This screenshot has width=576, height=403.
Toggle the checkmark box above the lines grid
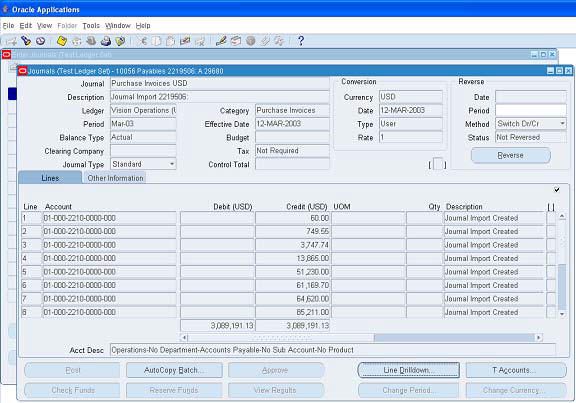pyautogui.click(x=557, y=190)
